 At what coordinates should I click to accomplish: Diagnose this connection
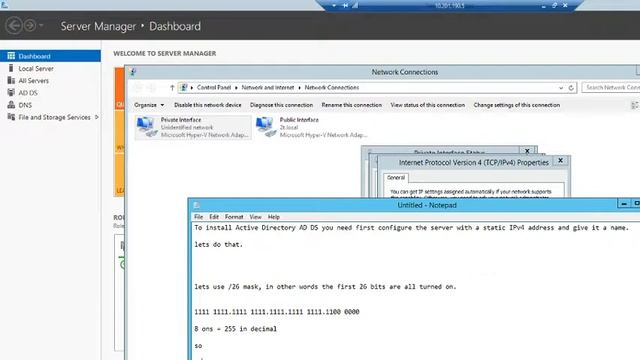(x=281, y=105)
